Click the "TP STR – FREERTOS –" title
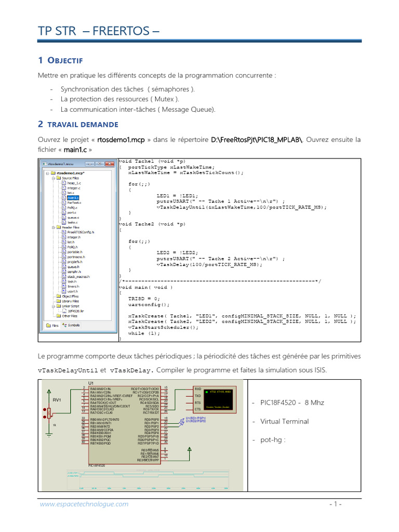The height and width of the screenshot is (532, 399). 98,31
